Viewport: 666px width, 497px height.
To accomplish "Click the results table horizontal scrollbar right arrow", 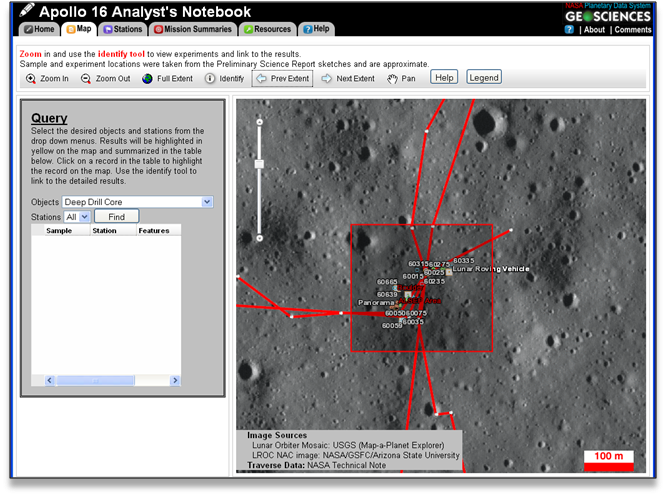I will (x=175, y=380).
